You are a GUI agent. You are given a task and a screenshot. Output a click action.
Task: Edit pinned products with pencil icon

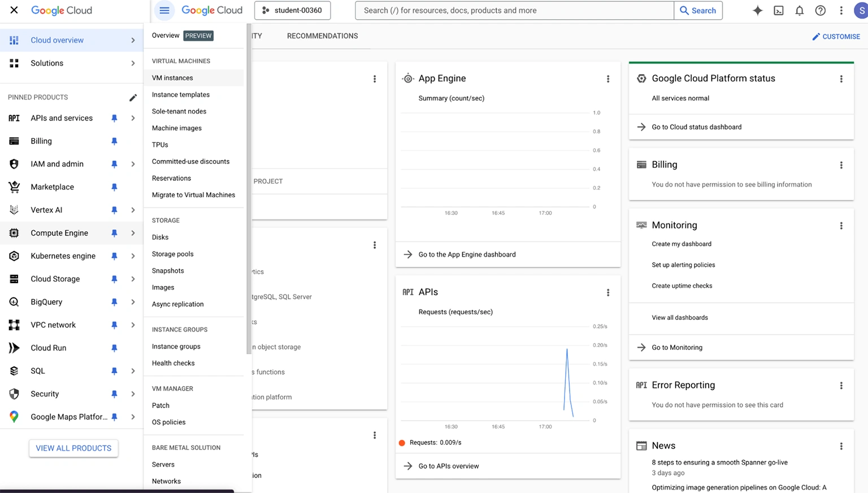click(x=133, y=97)
